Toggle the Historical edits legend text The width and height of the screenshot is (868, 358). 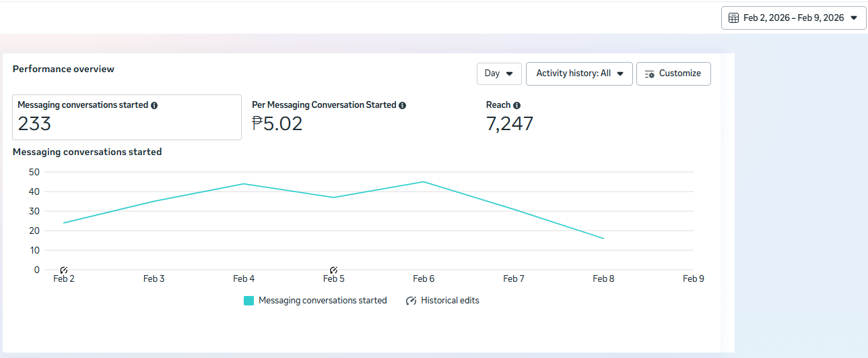pos(450,301)
